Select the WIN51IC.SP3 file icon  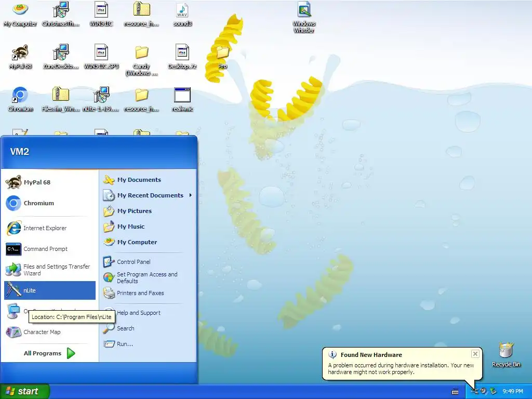click(101, 57)
